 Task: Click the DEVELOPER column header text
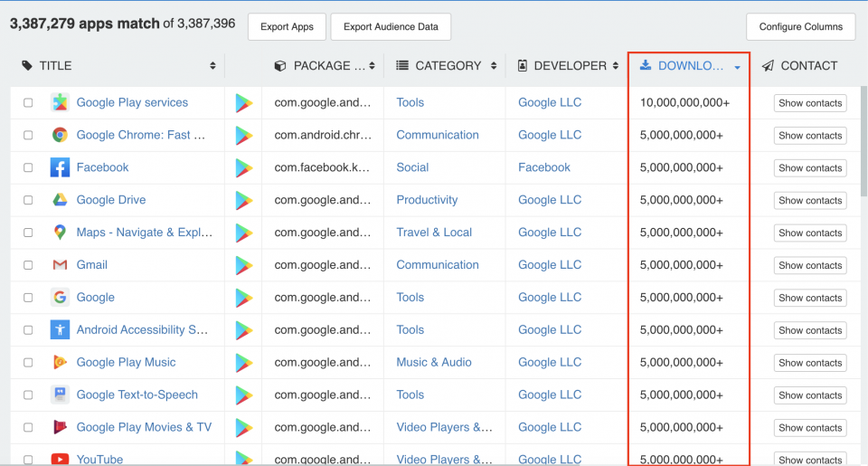[x=571, y=65]
